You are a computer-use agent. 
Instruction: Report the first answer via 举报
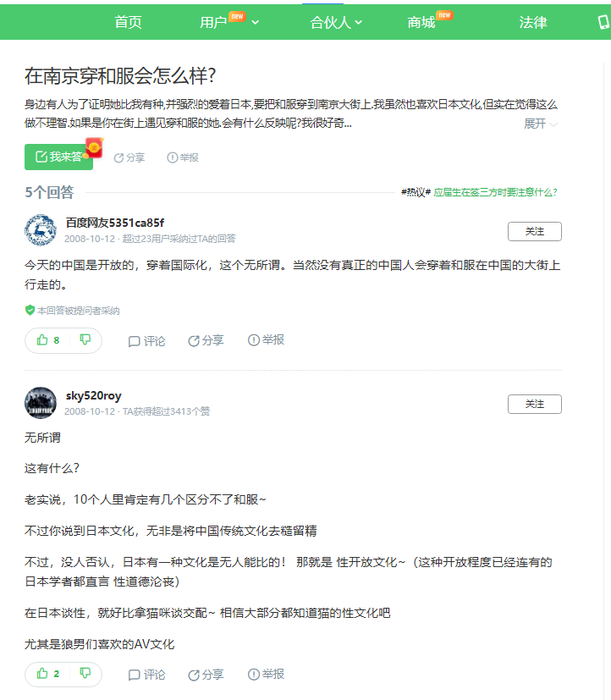click(x=266, y=340)
